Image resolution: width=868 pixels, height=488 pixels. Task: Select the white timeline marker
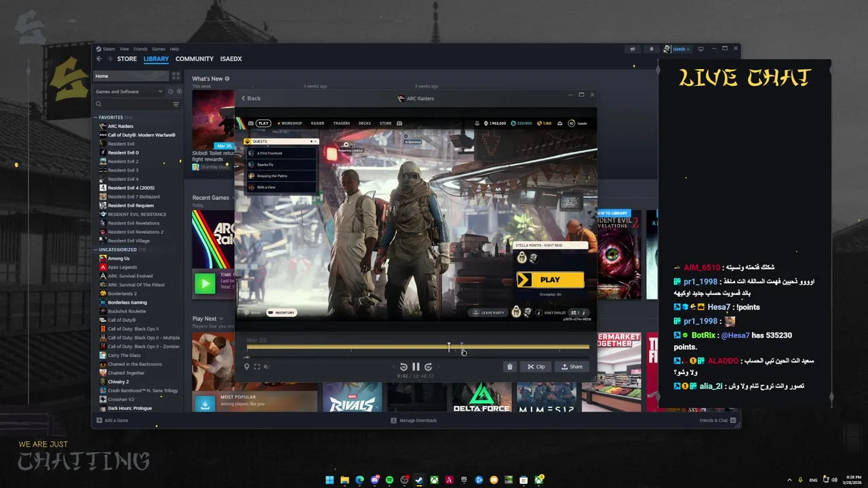(x=448, y=347)
